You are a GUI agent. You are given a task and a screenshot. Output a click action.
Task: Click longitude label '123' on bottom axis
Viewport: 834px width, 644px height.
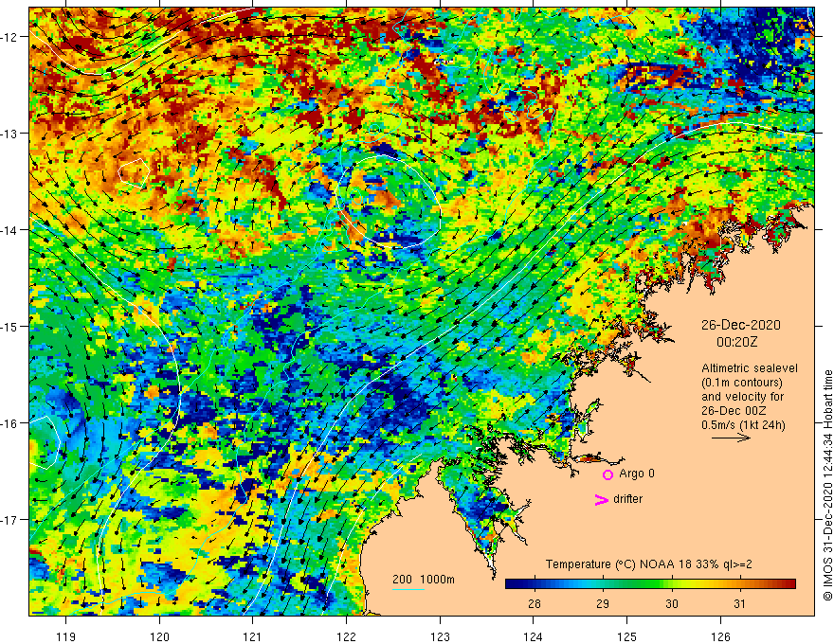(440, 636)
